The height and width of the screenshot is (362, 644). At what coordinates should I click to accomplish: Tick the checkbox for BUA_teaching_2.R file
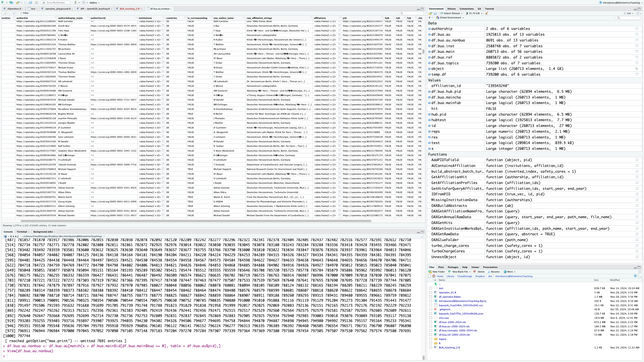[430, 347]
